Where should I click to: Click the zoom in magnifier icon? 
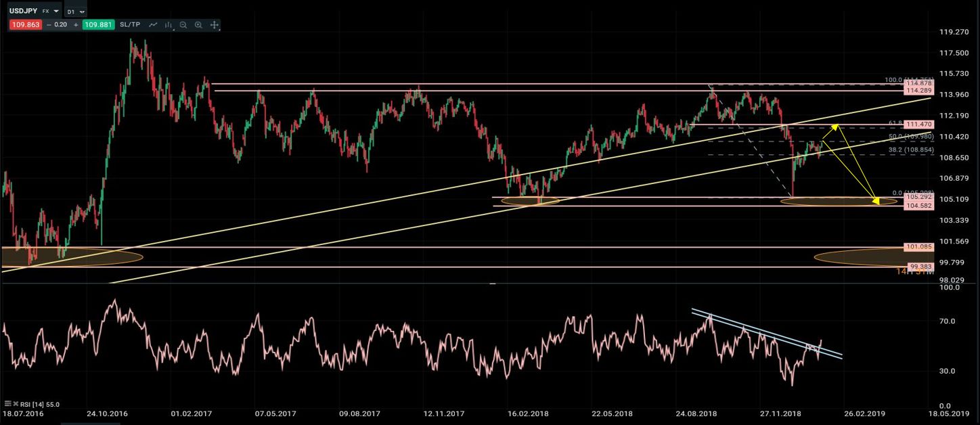tap(198, 25)
